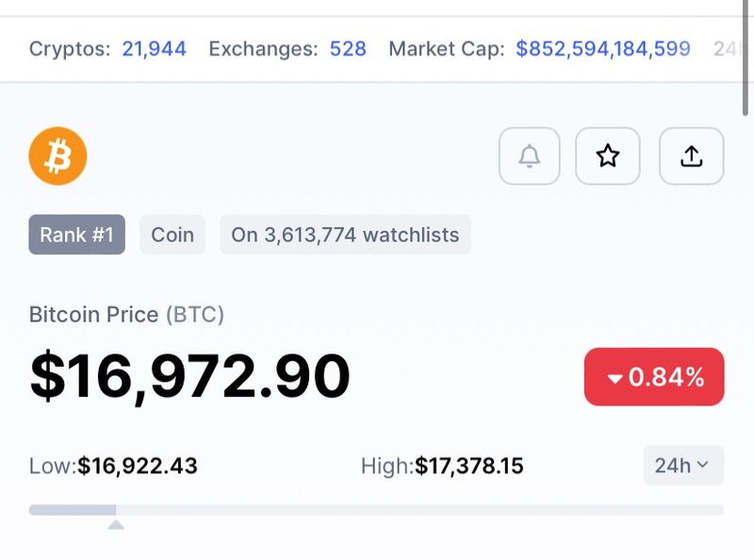Click the High $17,378.15 value
754x560 pixels.
pos(468,466)
